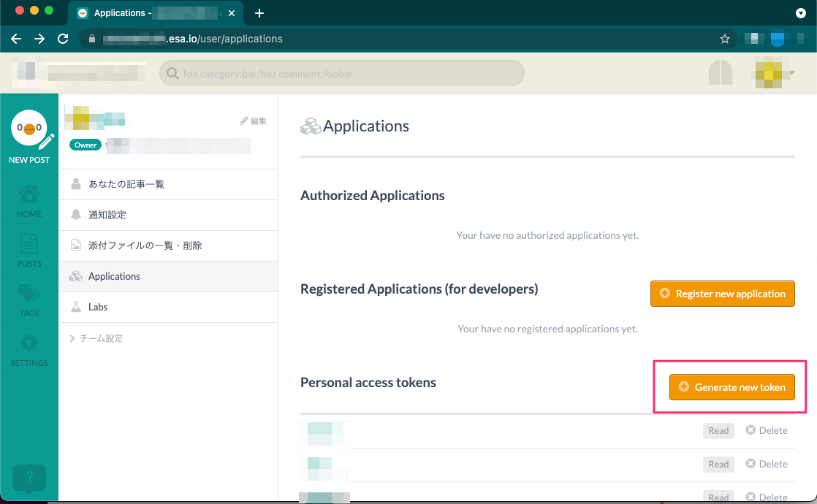Open browser profile dropdown at tab bar
Screen dimensions: 817x504
[x=800, y=13]
